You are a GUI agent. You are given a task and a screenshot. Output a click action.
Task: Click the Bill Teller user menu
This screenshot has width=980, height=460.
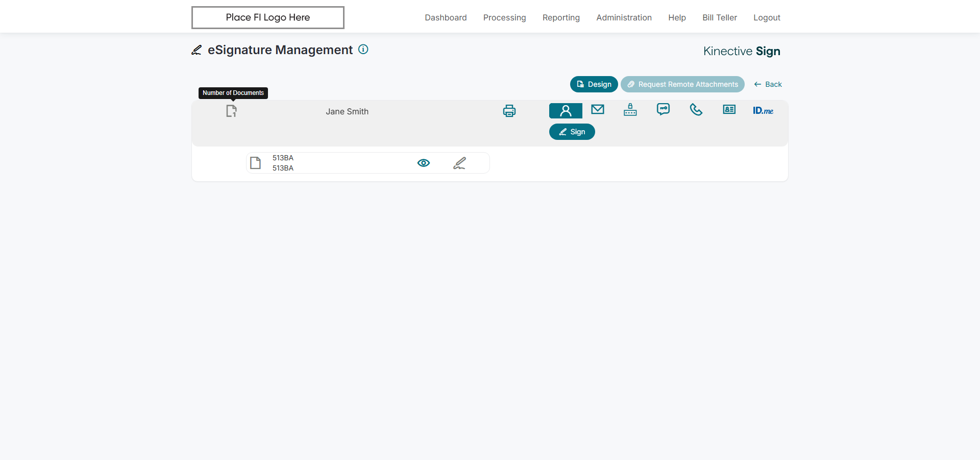pos(720,17)
